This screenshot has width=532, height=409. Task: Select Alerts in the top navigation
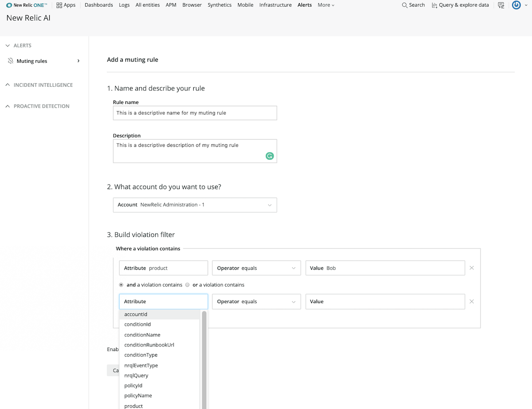[305, 5]
